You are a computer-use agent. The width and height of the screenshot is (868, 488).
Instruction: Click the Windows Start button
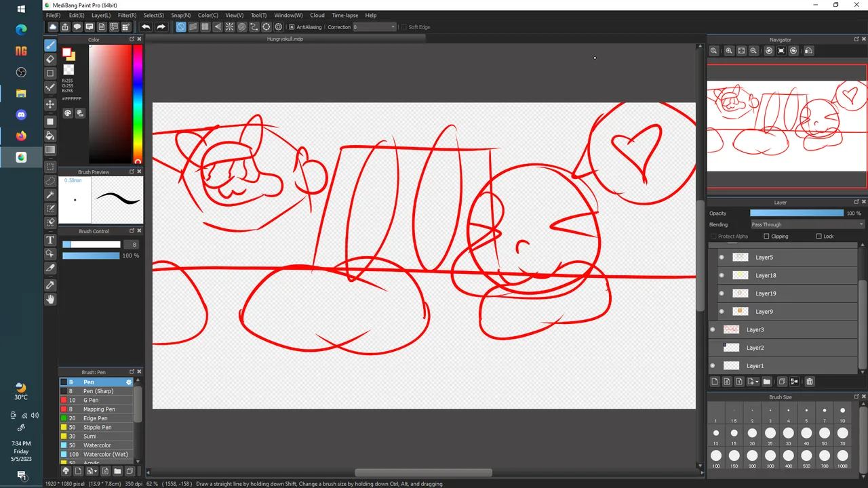point(21,9)
